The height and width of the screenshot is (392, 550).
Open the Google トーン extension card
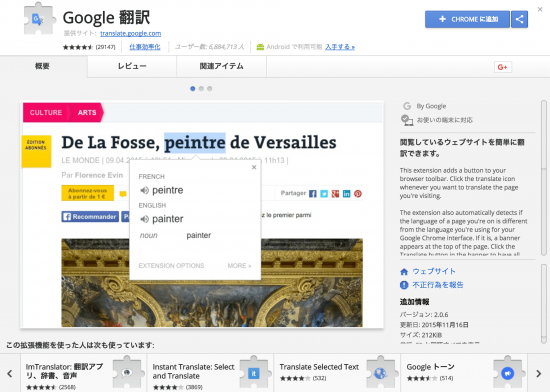tap(464, 373)
